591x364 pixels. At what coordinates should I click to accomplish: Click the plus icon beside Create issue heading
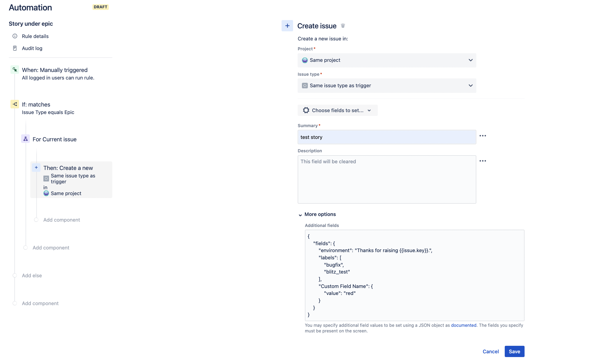(287, 26)
